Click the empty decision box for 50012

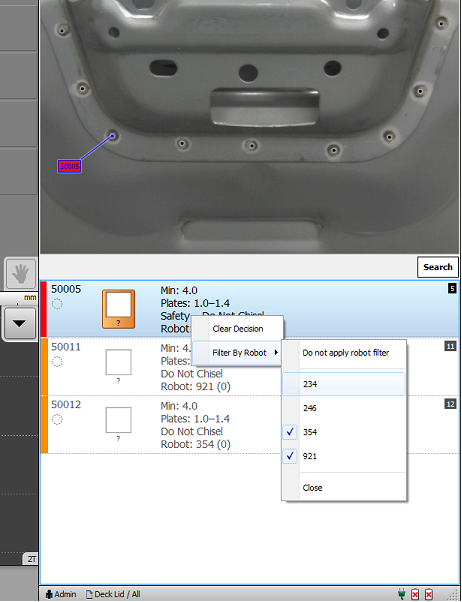pyautogui.click(x=118, y=420)
